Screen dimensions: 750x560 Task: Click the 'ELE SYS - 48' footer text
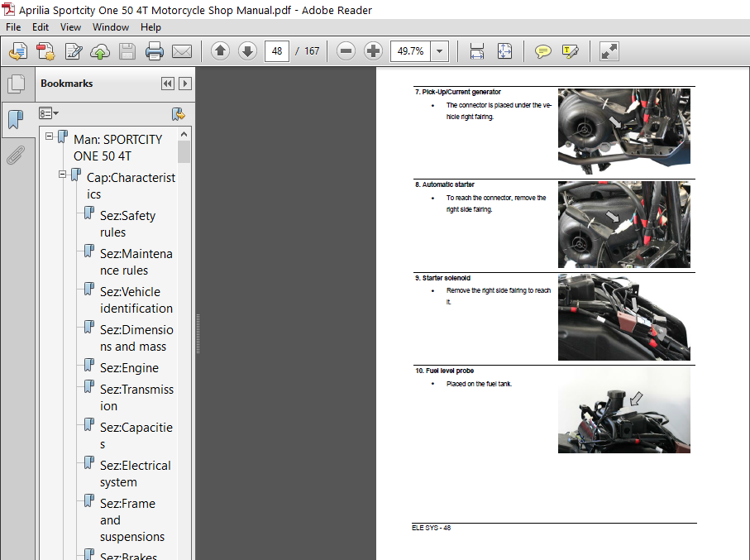click(x=431, y=528)
